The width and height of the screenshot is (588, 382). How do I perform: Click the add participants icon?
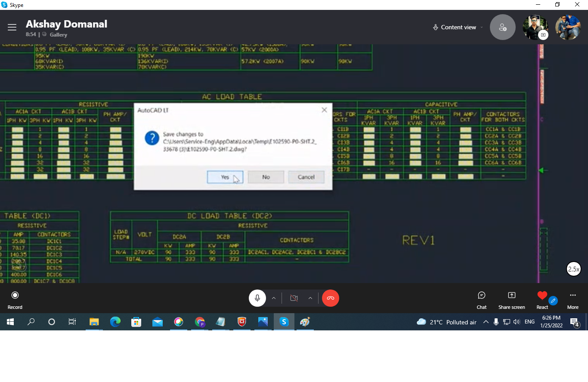click(x=502, y=28)
